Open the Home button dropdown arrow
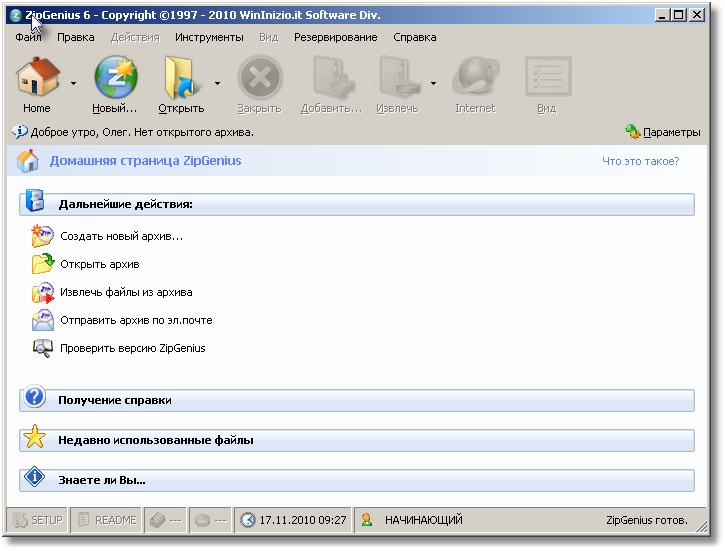The width and height of the screenshot is (725, 551). tap(74, 84)
